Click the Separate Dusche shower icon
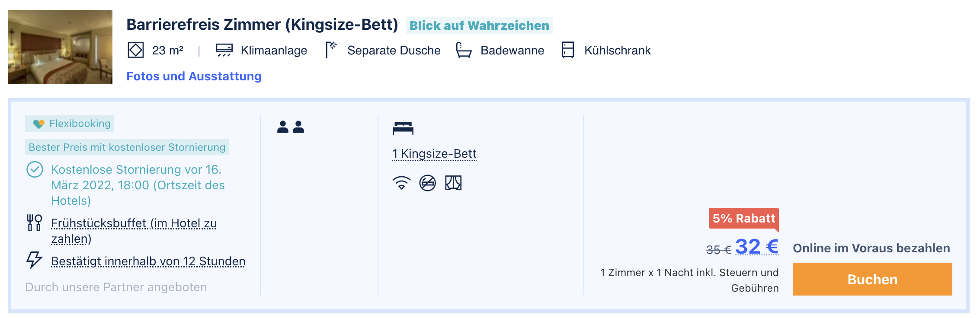This screenshot has height=318, width=980. [331, 50]
